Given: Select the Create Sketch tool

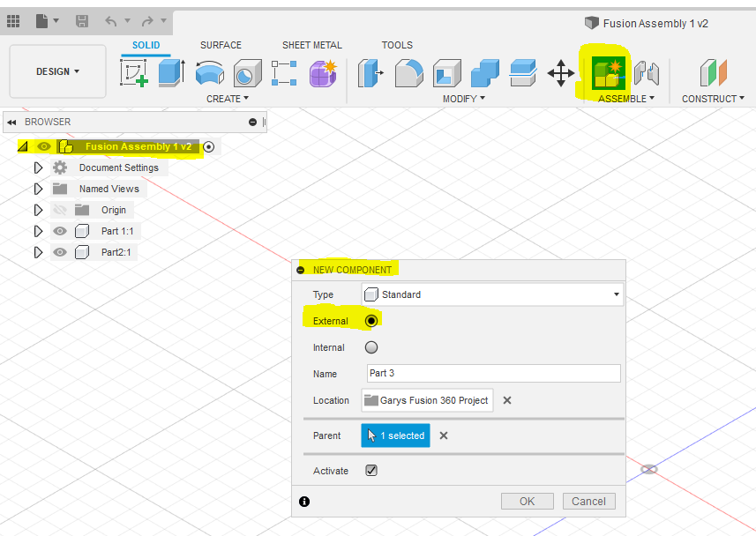Looking at the screenshot, I should [134, 74].
